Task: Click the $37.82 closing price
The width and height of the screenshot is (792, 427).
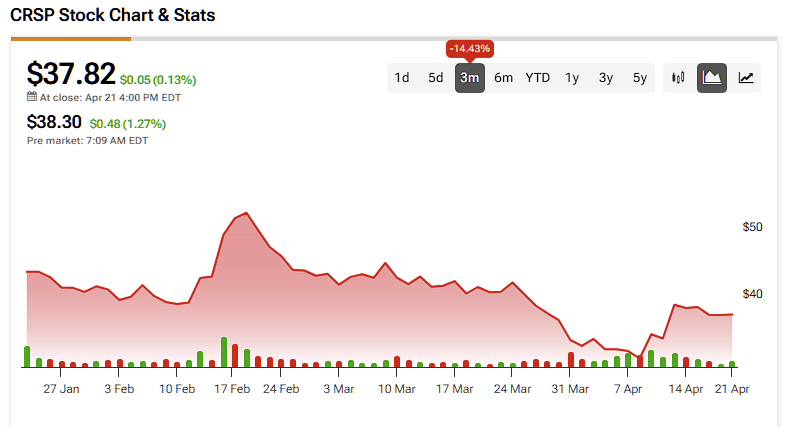Action: pos(71,74)
